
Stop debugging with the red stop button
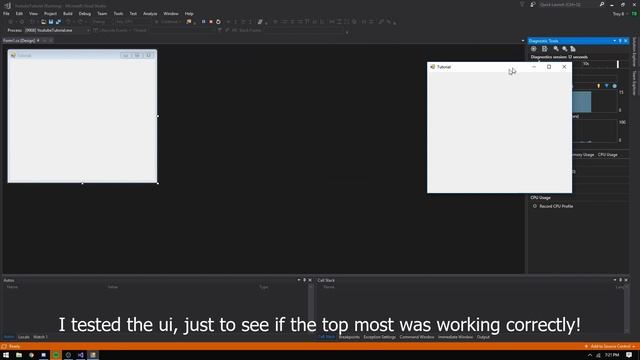click(x=211, y=22)
